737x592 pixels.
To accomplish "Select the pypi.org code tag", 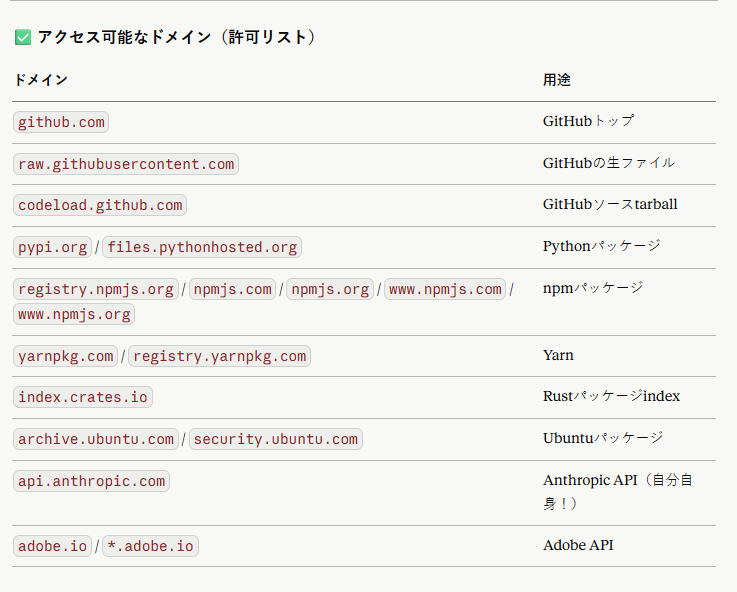I will click(53, 247).
